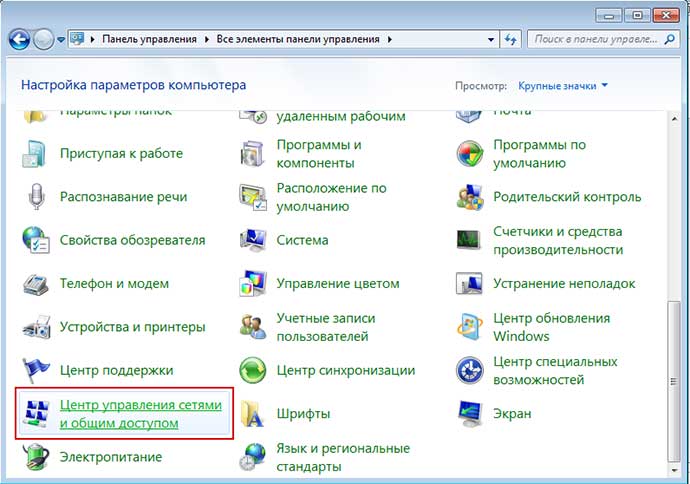690x484 pixels.
Task: Click the Родительский контроль icon
Action: click(x=470, y=197)
